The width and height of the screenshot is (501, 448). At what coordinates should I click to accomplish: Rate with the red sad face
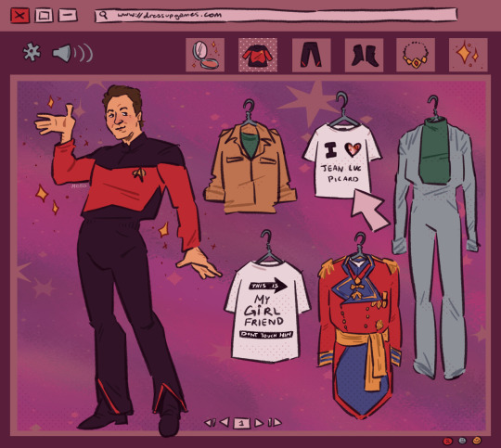coord(448,442)
